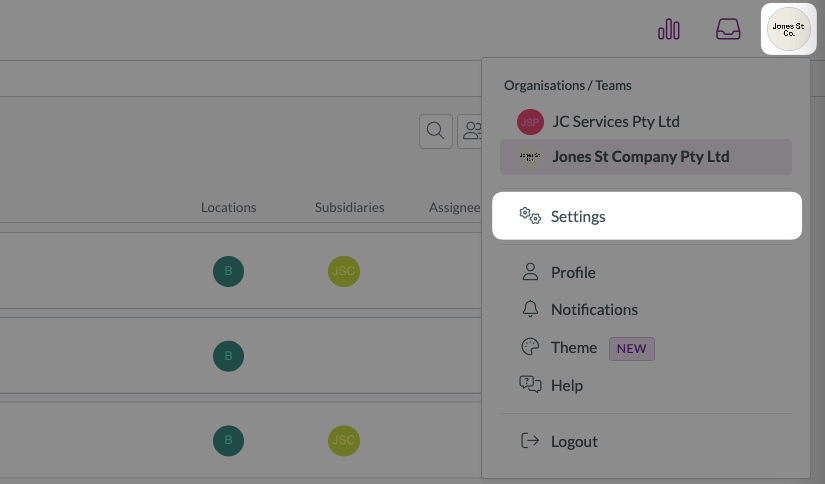Log out using the Logout entry

click(x=573, y=442)
